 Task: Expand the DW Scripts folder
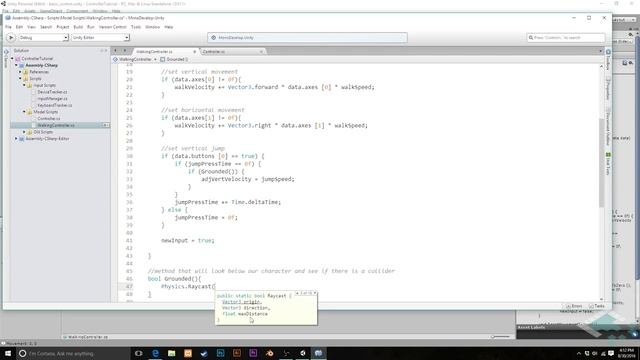click(x=24, y=132)
